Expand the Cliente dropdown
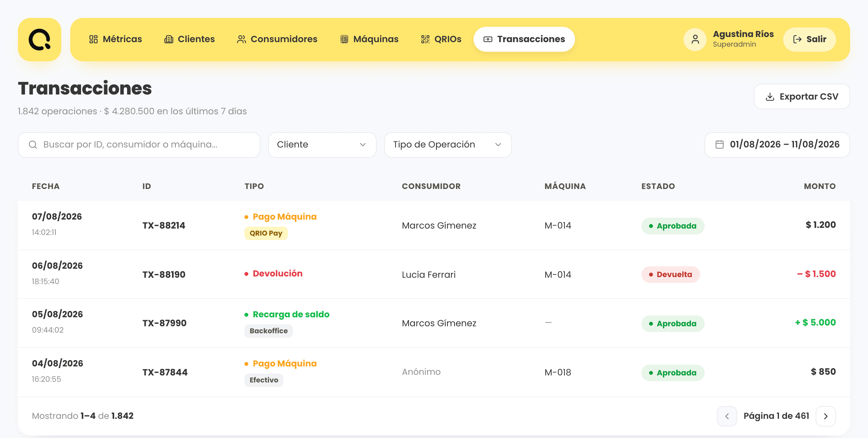 pyautogui.click(x=322, y=145)
